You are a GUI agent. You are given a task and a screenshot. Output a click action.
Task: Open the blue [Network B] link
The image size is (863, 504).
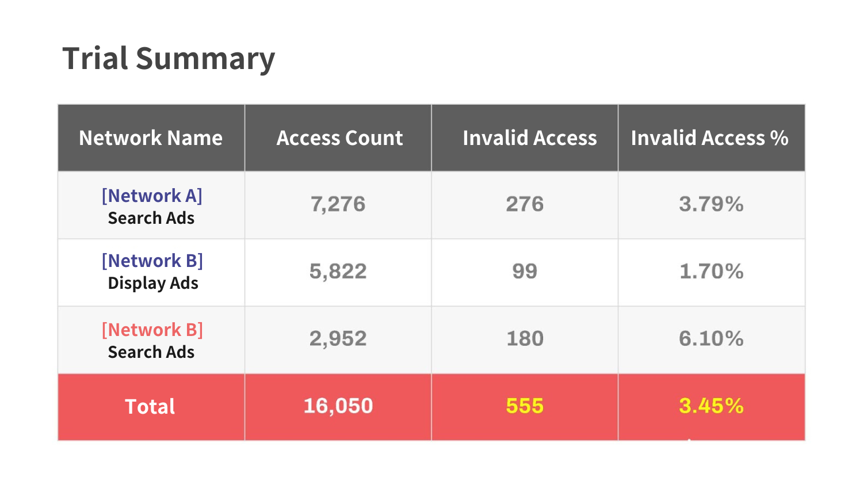152,261
